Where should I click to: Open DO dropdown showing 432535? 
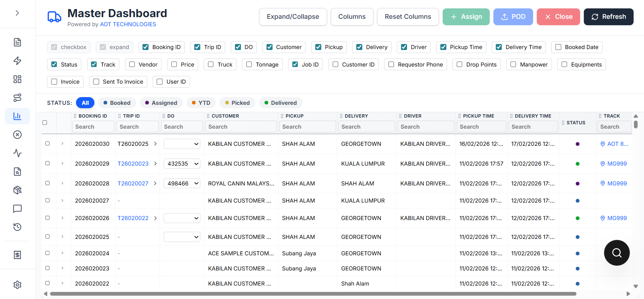pyautogui.click(x=182, y=164)
